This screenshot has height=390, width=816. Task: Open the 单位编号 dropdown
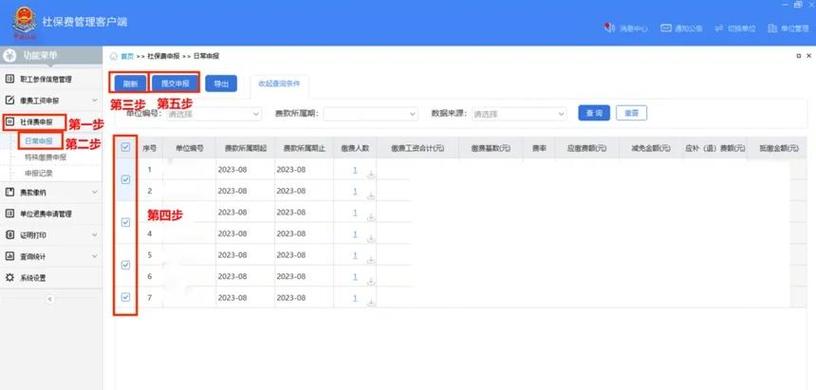coord(213,114)
